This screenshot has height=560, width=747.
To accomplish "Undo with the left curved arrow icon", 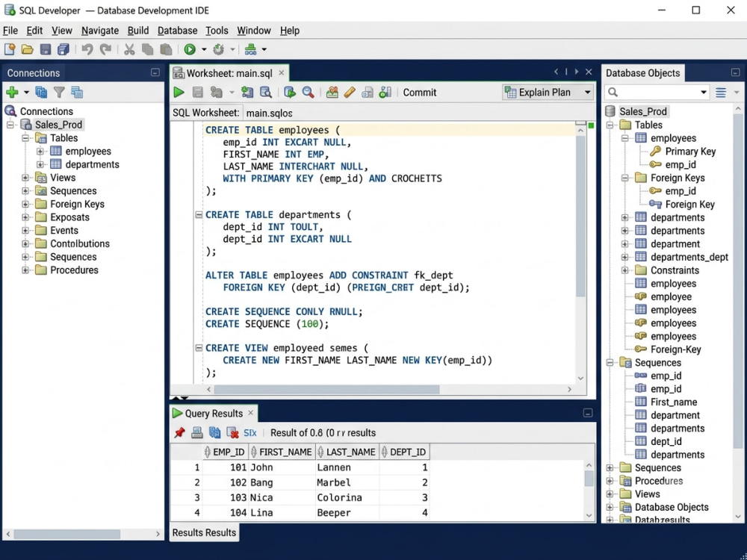I will click(87, 49).
